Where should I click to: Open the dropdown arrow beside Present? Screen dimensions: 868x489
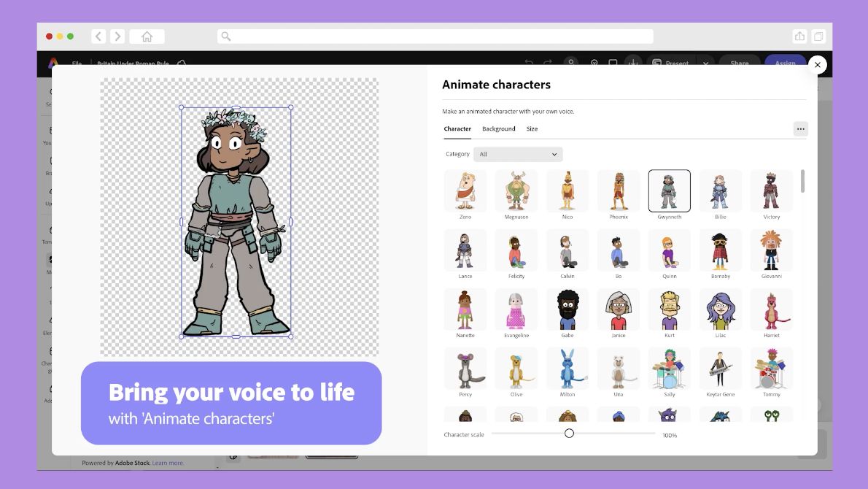point(705,63)
